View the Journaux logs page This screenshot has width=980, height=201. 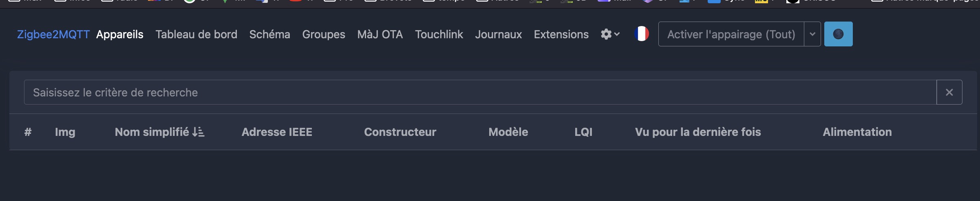(498, 34)
